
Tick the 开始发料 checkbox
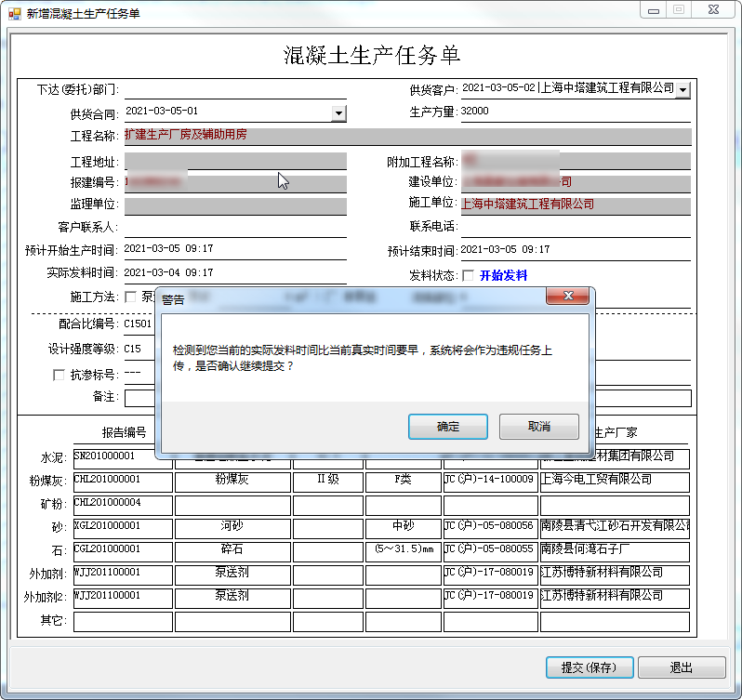click(468, 276)
